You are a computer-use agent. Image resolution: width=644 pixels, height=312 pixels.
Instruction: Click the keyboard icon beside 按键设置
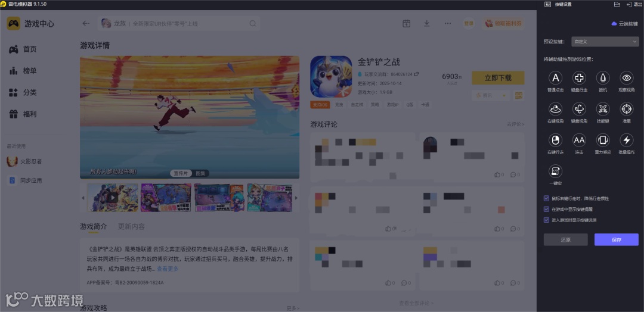coord(547,4)
